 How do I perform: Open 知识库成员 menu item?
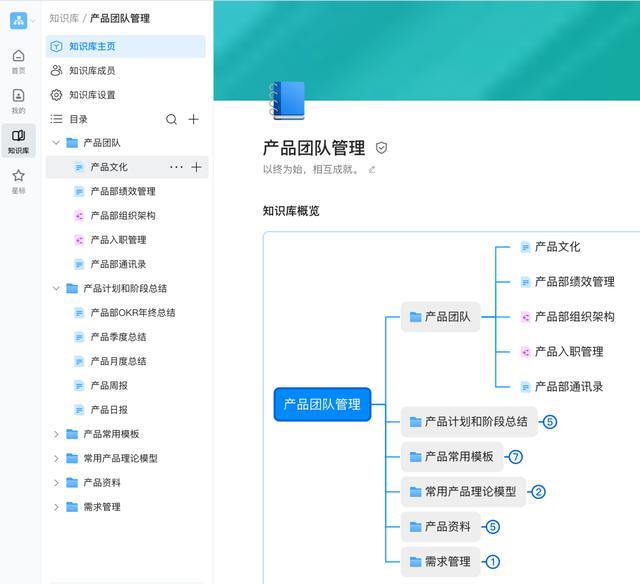(x=91, y=71)
